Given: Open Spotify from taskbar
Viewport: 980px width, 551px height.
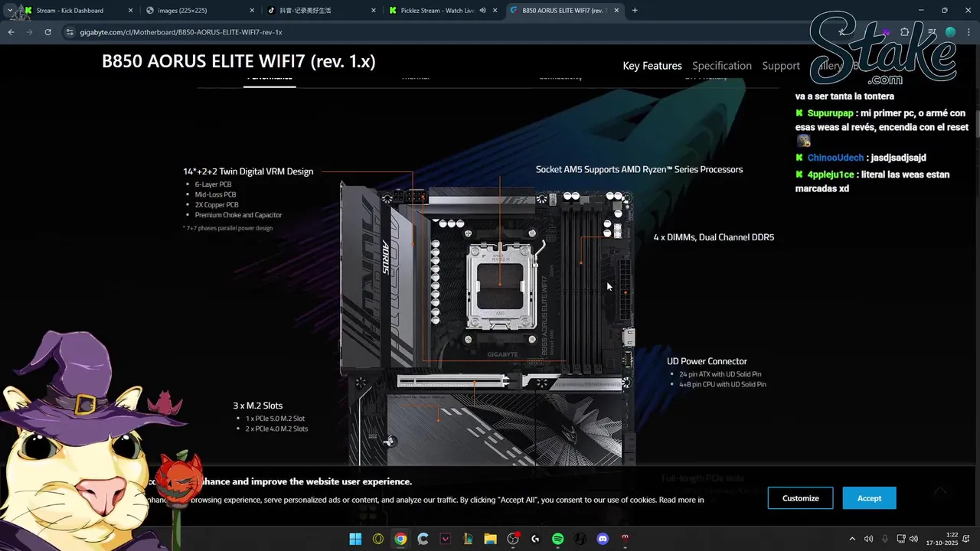Looking at the screenshot, I should click(x=557, y=539).
